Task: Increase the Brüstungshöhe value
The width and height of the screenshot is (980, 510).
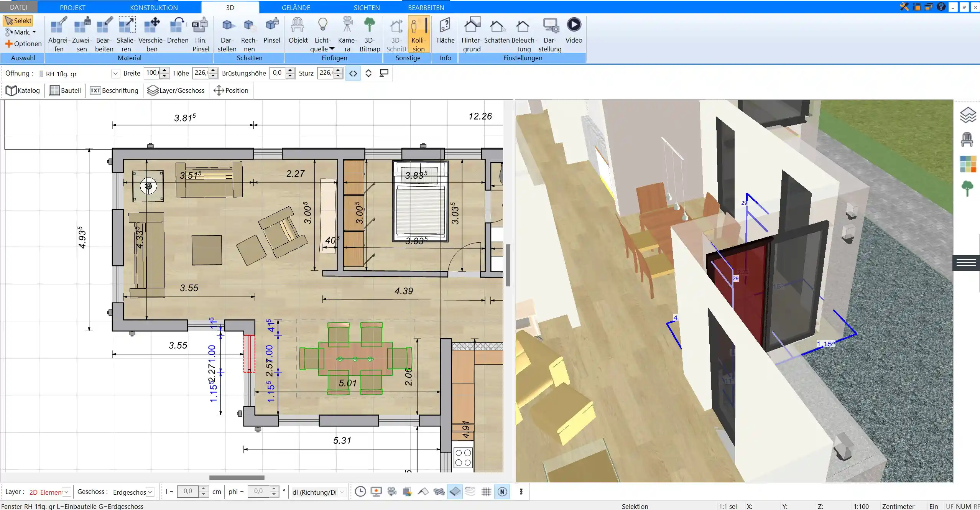Action: pyautogui.click(x=290, y=70)
